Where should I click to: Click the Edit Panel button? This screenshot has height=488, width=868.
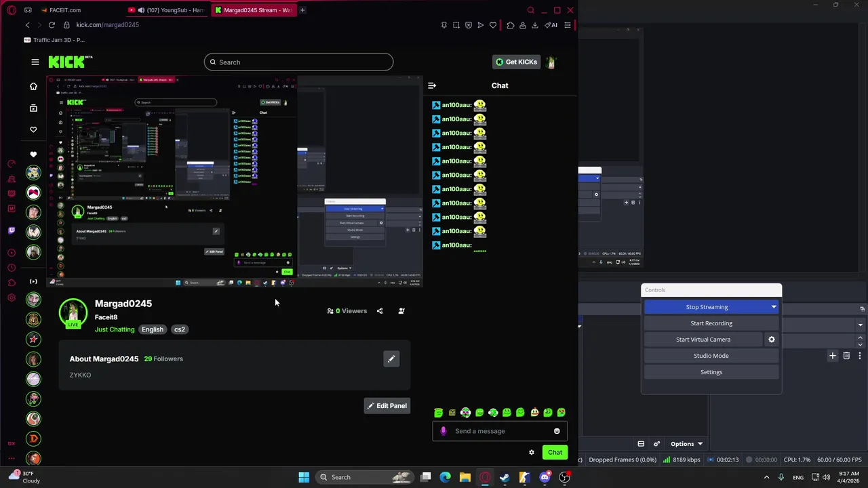click(x=387, y=406)
